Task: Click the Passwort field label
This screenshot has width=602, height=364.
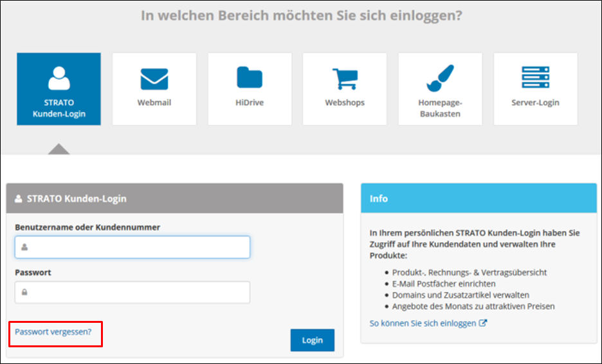Action: click(33, 273)
